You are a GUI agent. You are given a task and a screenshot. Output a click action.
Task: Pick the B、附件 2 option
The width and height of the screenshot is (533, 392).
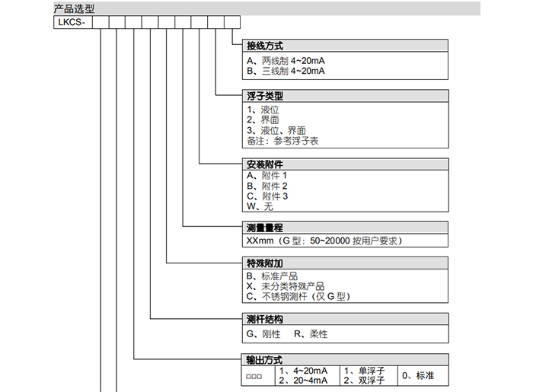[266, 186]
